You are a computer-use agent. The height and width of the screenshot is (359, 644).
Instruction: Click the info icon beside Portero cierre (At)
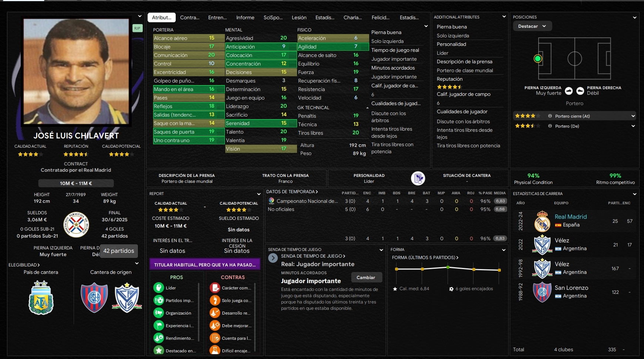point(550,116)
